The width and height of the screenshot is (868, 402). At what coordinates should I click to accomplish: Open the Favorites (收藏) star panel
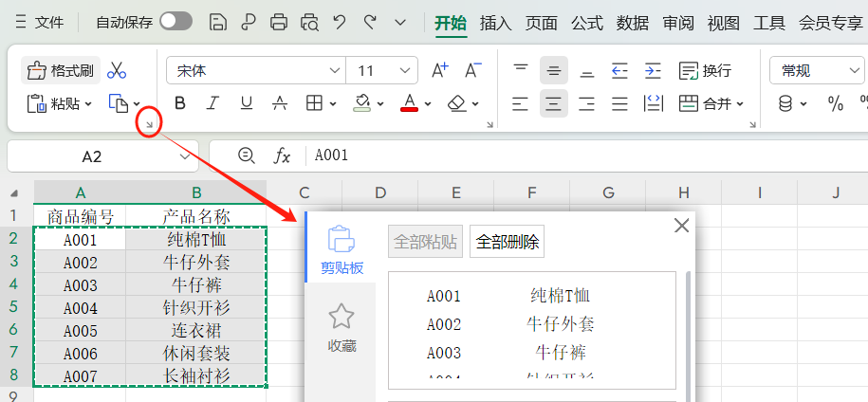[x=342, y=327]
